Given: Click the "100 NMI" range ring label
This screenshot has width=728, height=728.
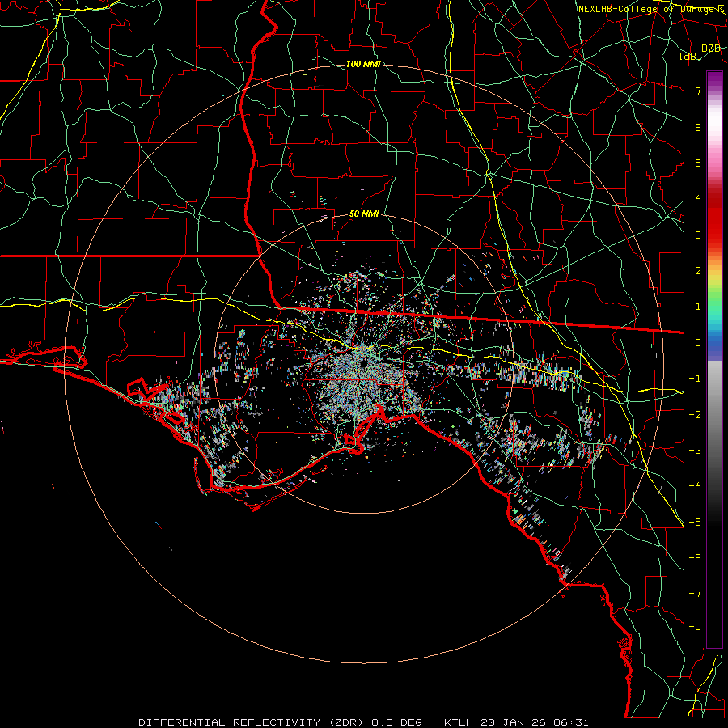Looking at the screenshot, I should pyautogui.click(x=363, y=64).
